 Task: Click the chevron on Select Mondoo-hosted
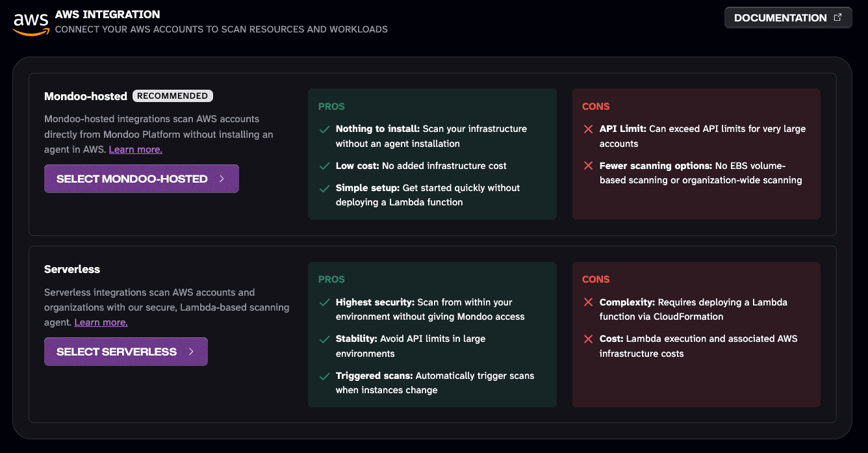pyautogui.click(x=222, y=179)
